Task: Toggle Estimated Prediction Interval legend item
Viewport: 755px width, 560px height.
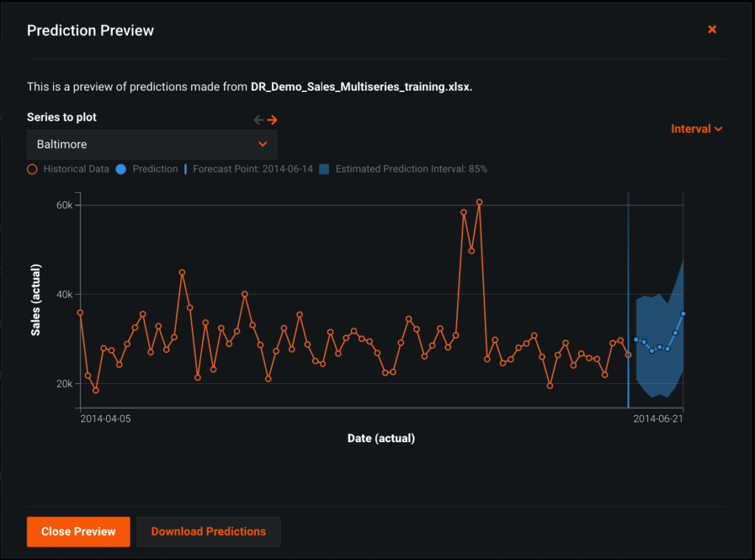Action: coord(403,169)
